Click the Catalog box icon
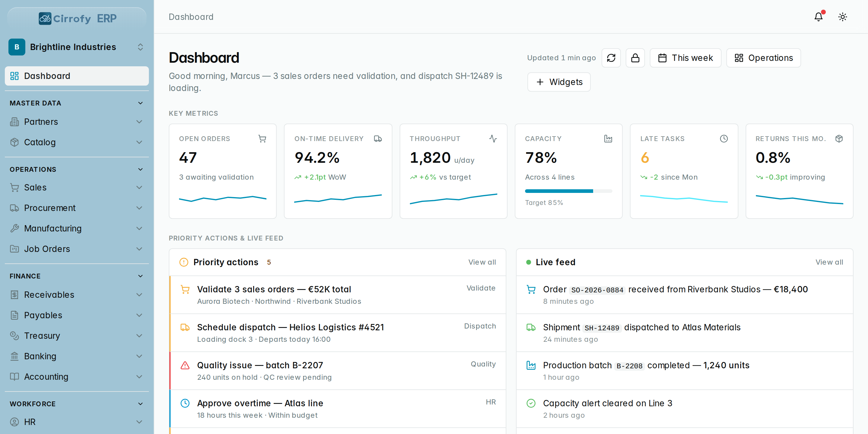Screen dimensions: 868x434 [x=14, y=142]
